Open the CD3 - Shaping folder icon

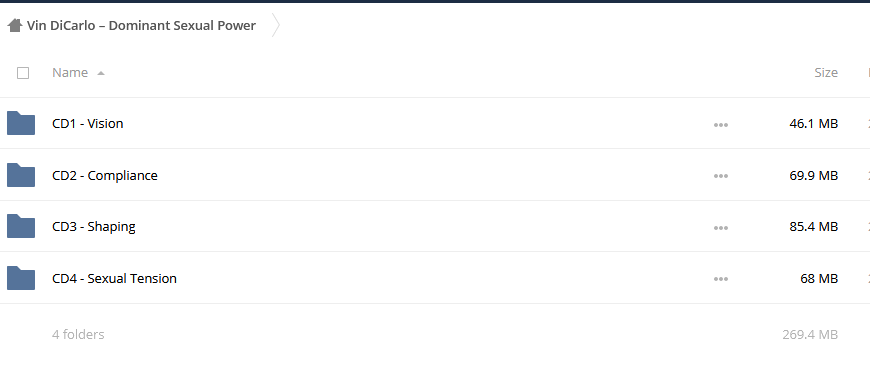point(21,226)
